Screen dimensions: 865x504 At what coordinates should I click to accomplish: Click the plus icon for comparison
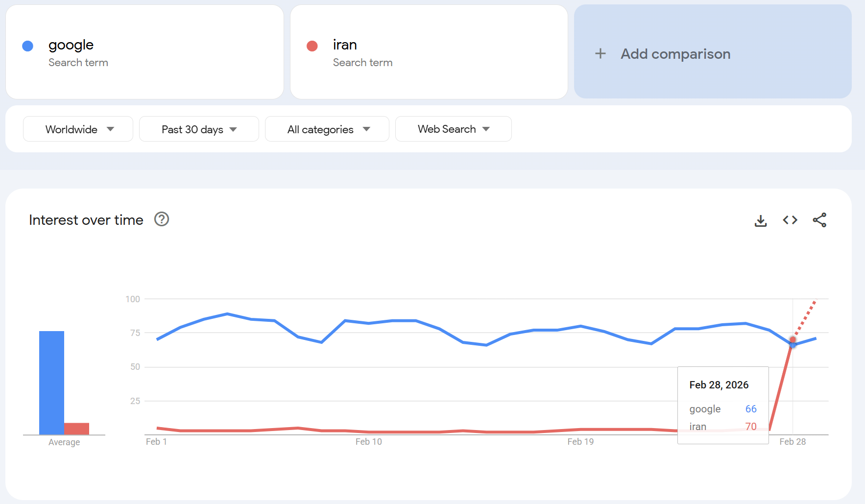point(601,54)
